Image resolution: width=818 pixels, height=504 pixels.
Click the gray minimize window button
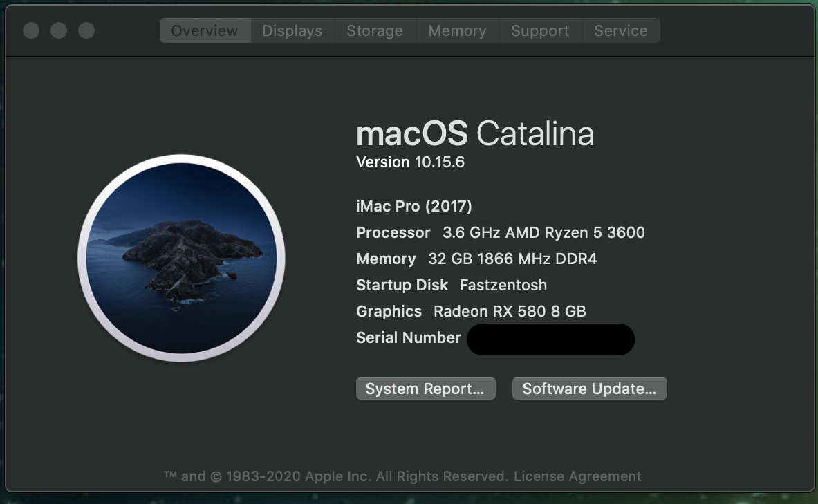pyautogui.click(x=59, y=30)
